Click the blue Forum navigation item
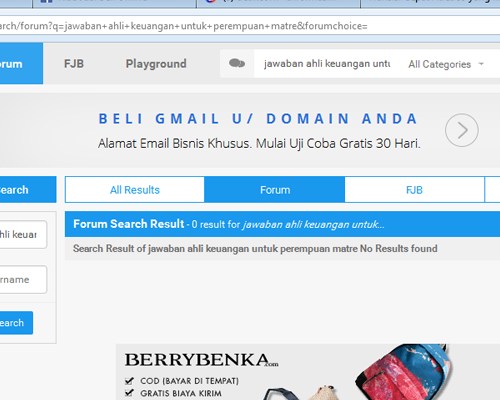The height and width of the screenshot is (400, 500). click(x=21, y=63)
